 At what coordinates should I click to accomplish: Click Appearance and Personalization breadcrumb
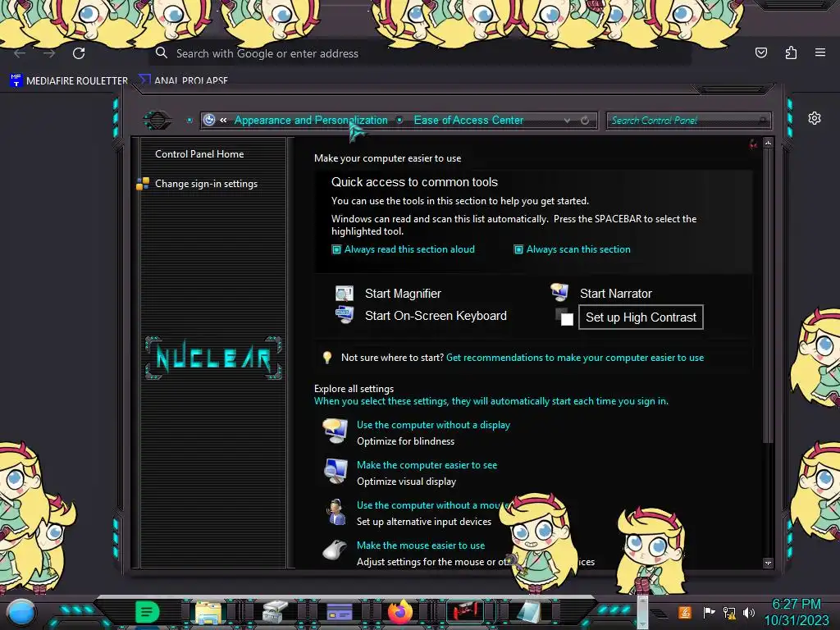coord(311,120)
